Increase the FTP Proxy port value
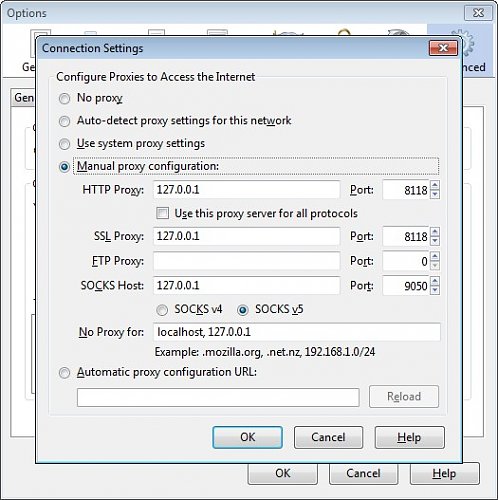Image resolution: width=498 pixels, height=500 pixels. (x=435, y=256)
